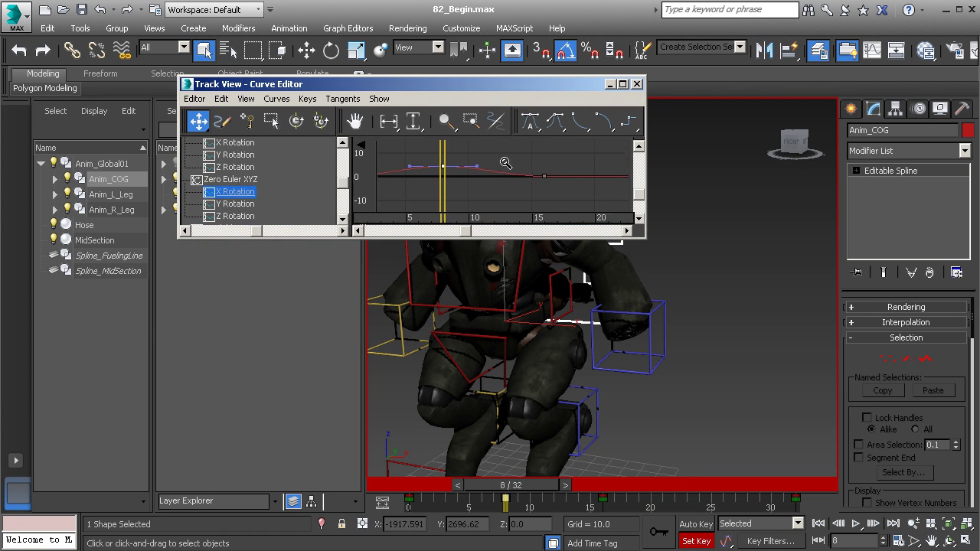Set tangents to Step in Curve Editor
This screenshot has height=551, width=980.
pos(628,121)
